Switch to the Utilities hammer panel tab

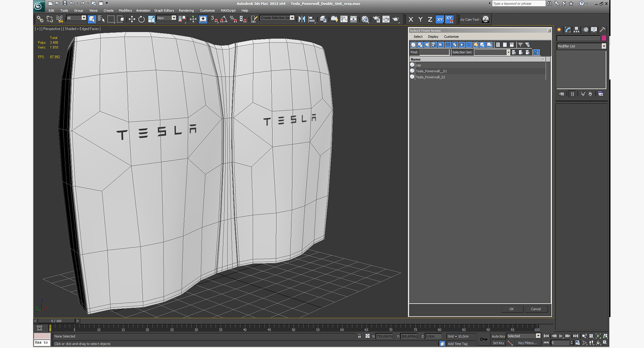(x=603, y=30)
